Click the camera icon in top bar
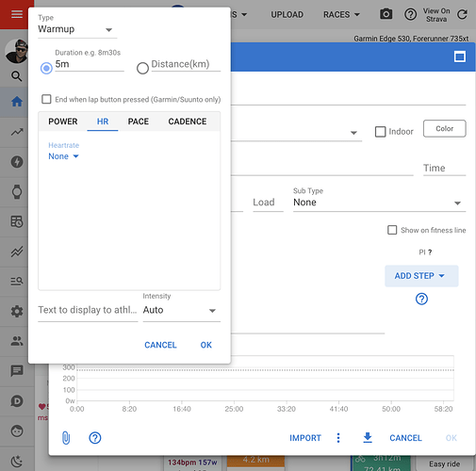The height and width of the screenshot is (471, 476). (386, 14)
